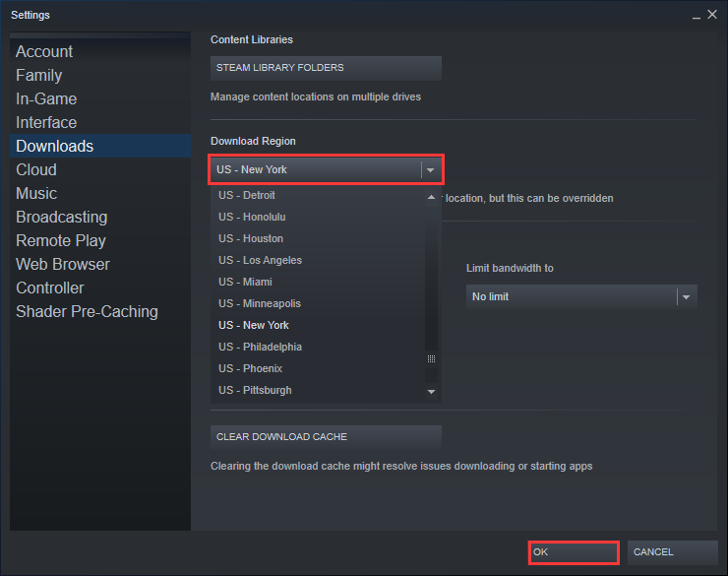Select US - Houston region

[x=318, y=238]
